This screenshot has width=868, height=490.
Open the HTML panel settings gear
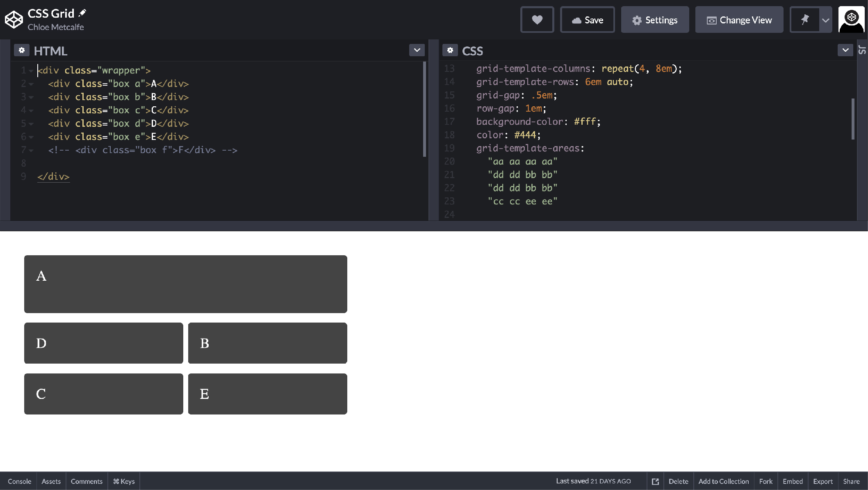pyautogui.click(x=22, y=50)
